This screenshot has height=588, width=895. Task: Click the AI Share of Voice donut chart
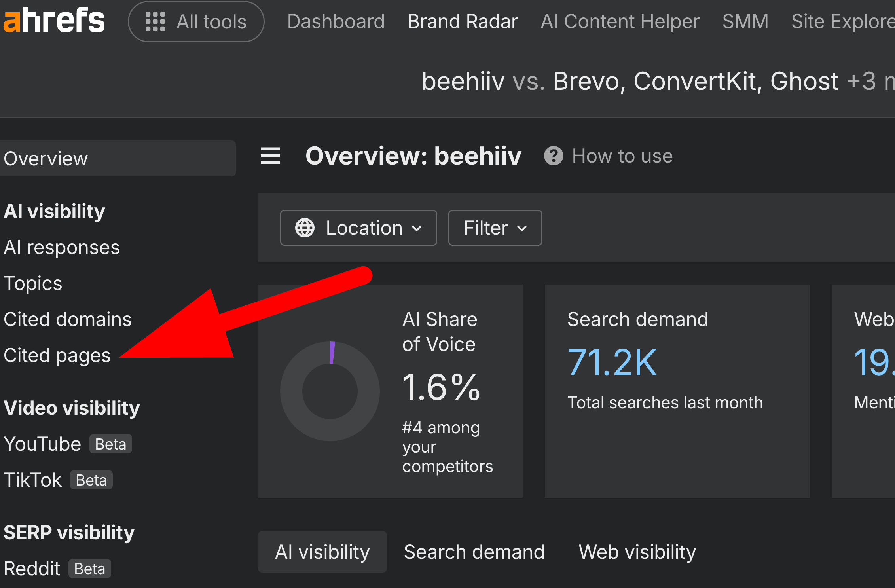pyautogui.click(x=330, y=391)
